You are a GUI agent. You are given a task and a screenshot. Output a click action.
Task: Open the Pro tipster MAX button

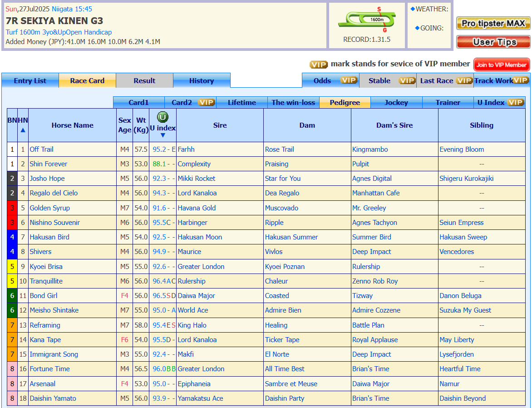point(493,24)
